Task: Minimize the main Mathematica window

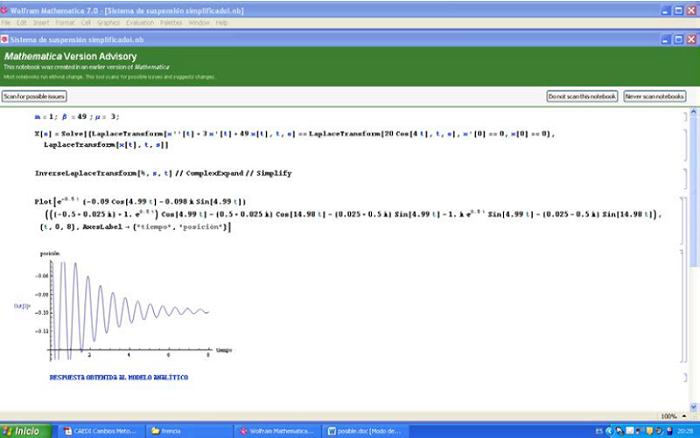Action: click(665, 10)
